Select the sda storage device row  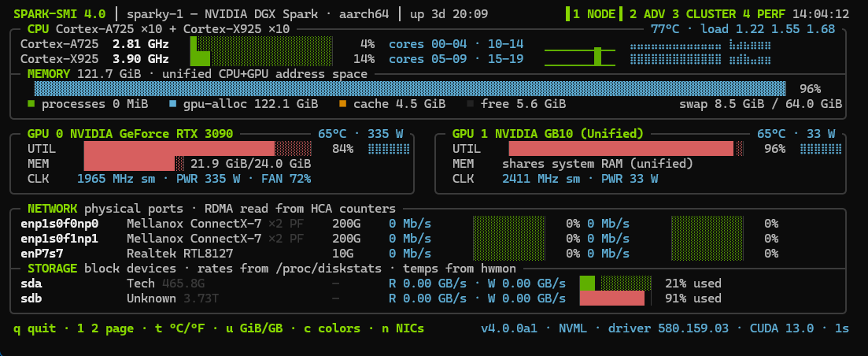tap(371, 284)
